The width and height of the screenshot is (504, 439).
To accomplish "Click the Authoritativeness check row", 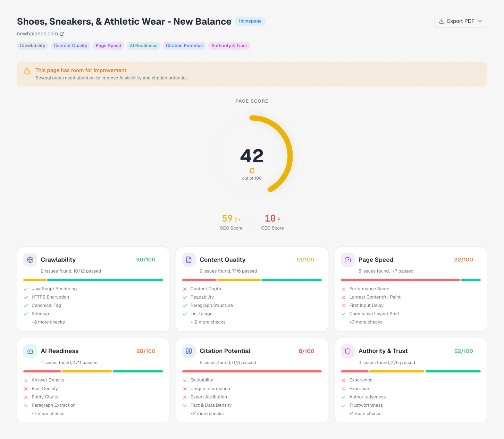I will coord(411,397).
